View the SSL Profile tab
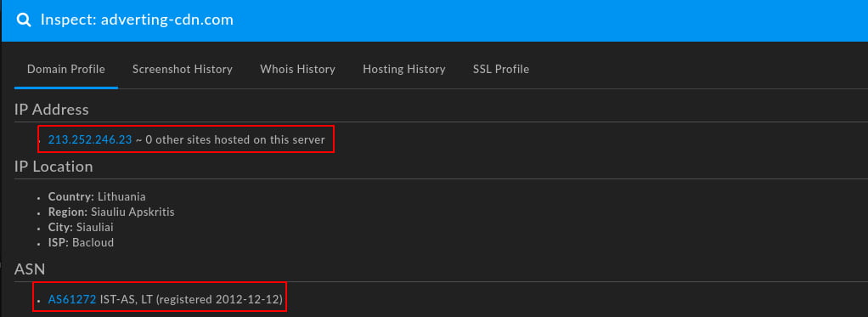Screen dimensions: 868x317 (x=501, y=70)
